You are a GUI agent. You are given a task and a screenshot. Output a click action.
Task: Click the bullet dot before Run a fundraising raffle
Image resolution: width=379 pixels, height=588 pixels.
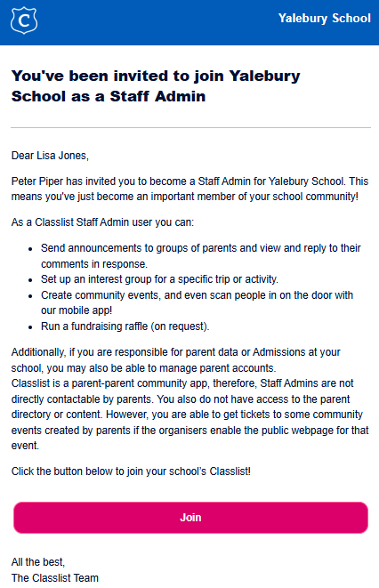coord(30,327)
